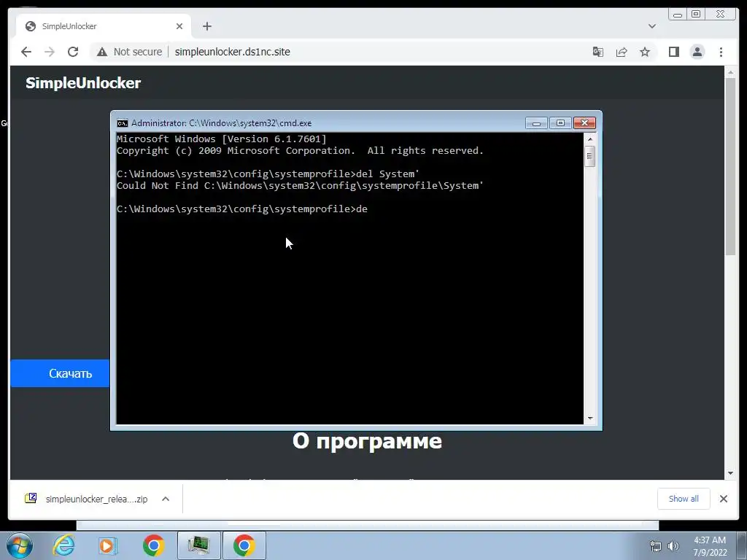This screenshot has height=560, width=747.
Task: Minimize the Chrome browser window
Action: 678,15
